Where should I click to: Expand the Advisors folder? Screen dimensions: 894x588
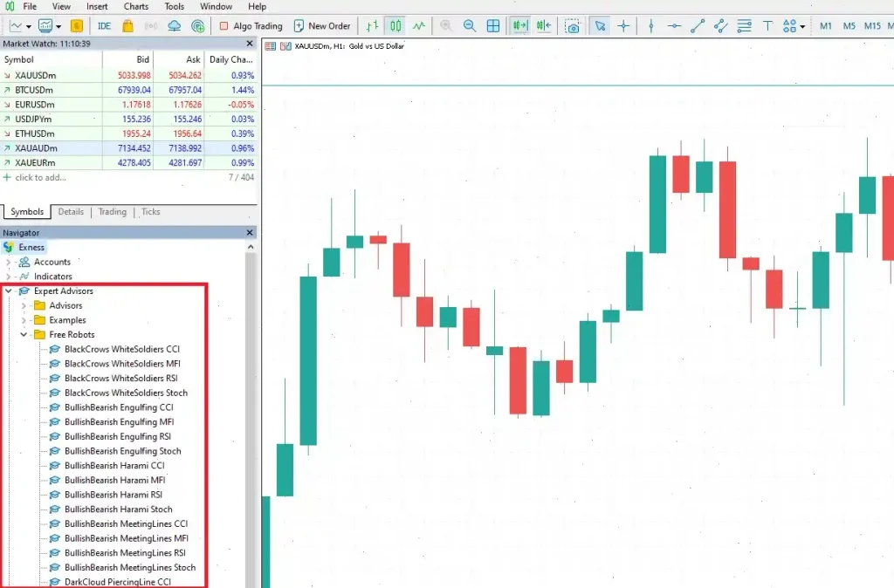tap(25, 305)
